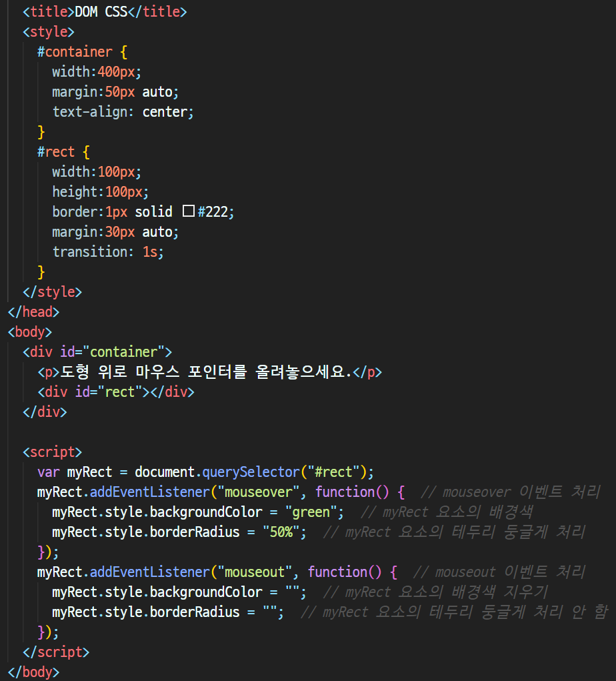Click the #222 hex color value
Image resolution: width=616 pixels, height=681 pixels.
click(x=213, y=212)
